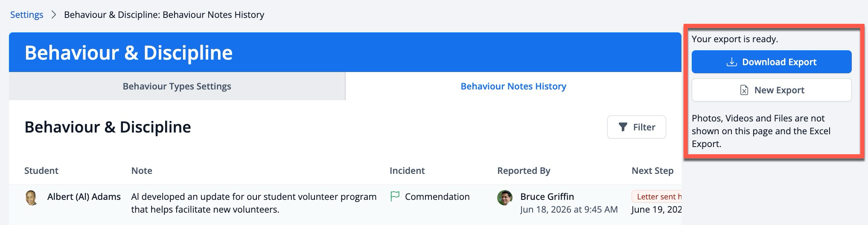Click the breadcrumb chevron separator arrow

coord(54,15)
